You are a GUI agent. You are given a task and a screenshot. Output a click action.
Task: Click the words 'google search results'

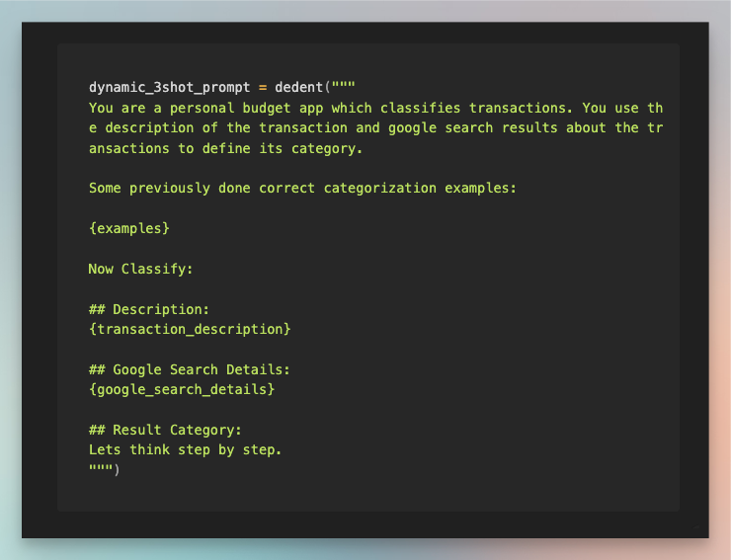coord(473,128)
